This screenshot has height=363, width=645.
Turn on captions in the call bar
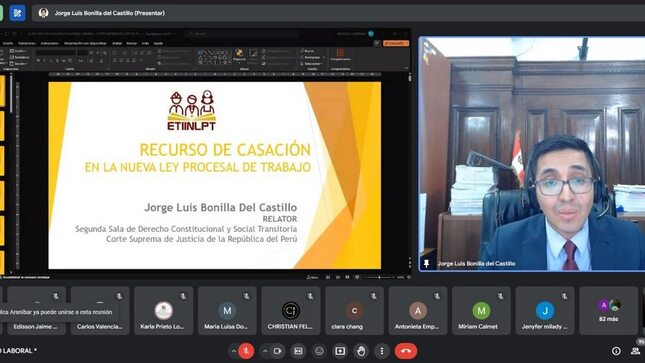point(298,351)
